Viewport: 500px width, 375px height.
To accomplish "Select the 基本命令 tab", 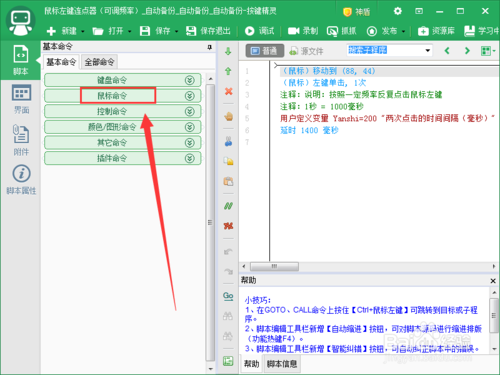I will pyautogui.click(x=61, y=62).
